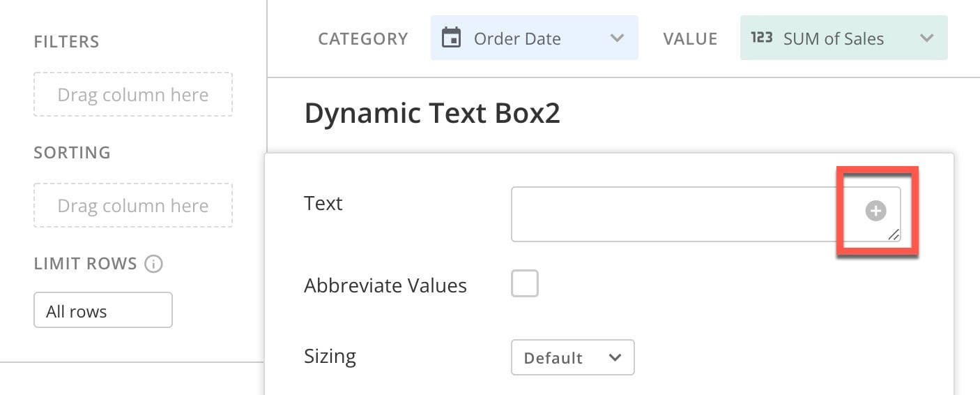Expand the SUM of Sales value dropdown
The image size is (980, 395).
coord(843,38)
